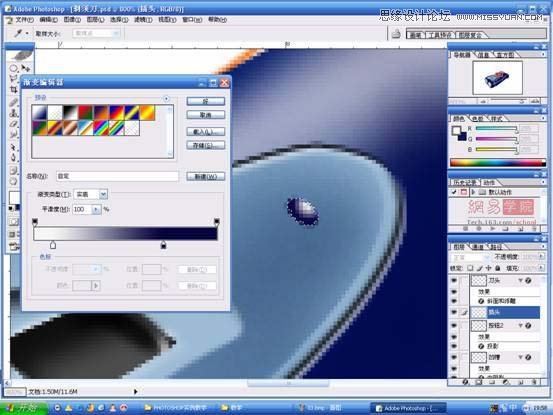Image resolution: width=553 pixels, height=415 pixels.
Task: Click the 存储(S) save button
Action: click(x=206, y=145)
